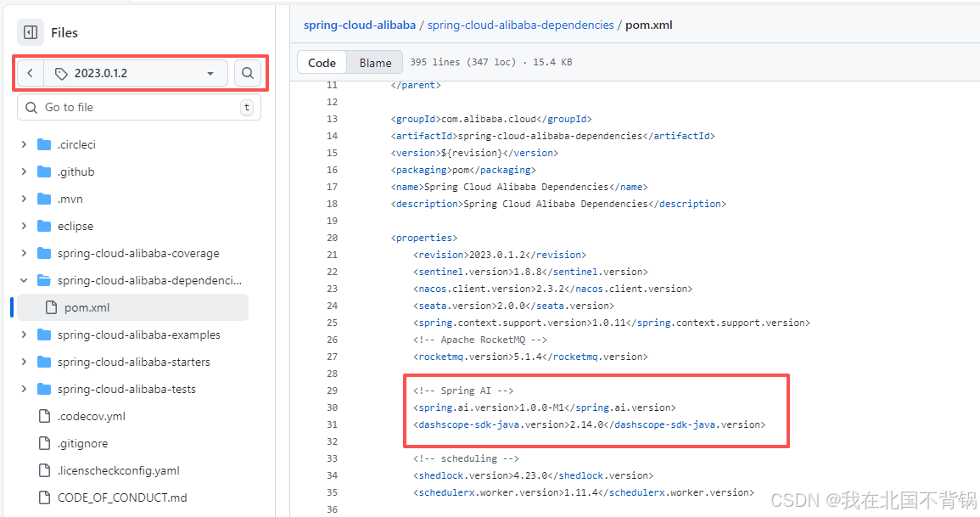Click sentinel version value "1.8.8"
The height and width of the screenshot is (517, 980).
click(x=528, y=272)
